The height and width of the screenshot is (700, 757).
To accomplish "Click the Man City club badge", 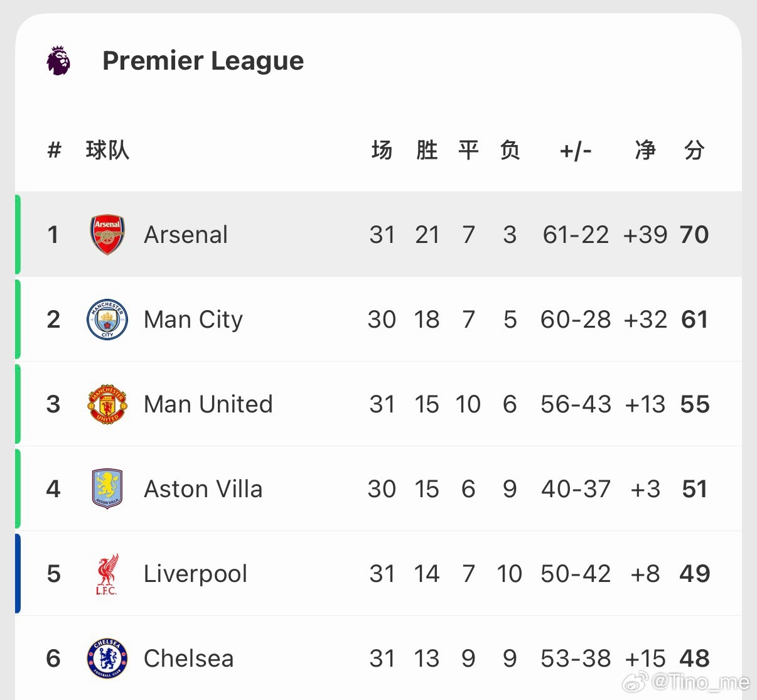I will tap(107, 320).
